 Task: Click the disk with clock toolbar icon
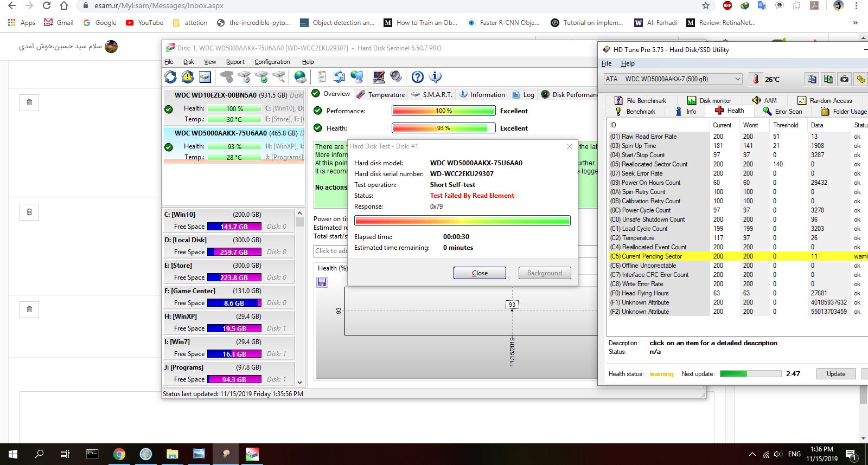coord(244,77)
